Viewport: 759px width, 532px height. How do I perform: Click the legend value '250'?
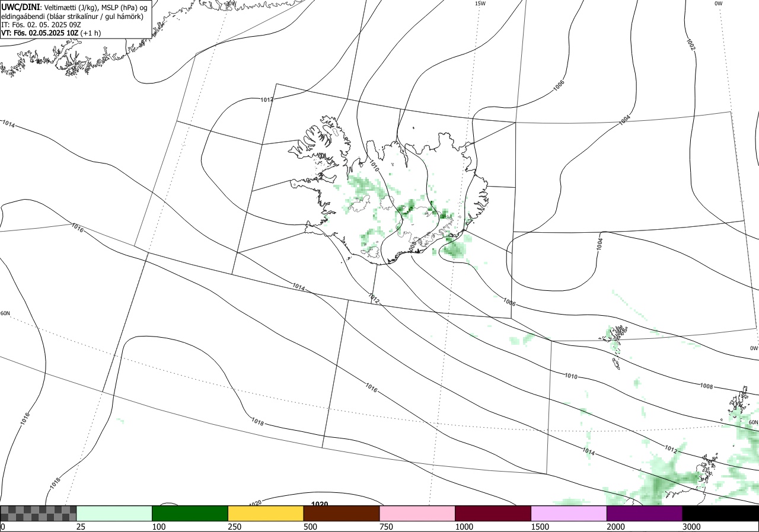[235, 527]
